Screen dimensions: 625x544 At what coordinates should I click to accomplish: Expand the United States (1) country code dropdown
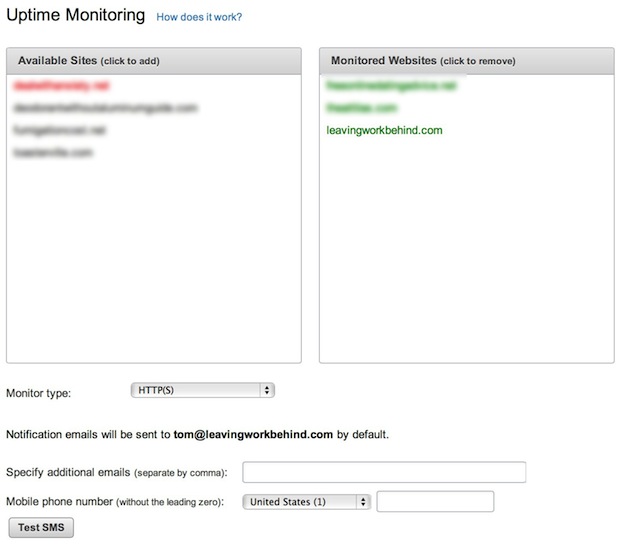(307, 501)
